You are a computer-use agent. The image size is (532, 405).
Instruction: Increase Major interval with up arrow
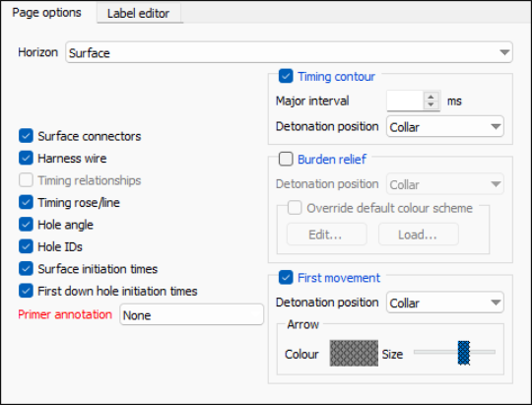coord(431,97)
